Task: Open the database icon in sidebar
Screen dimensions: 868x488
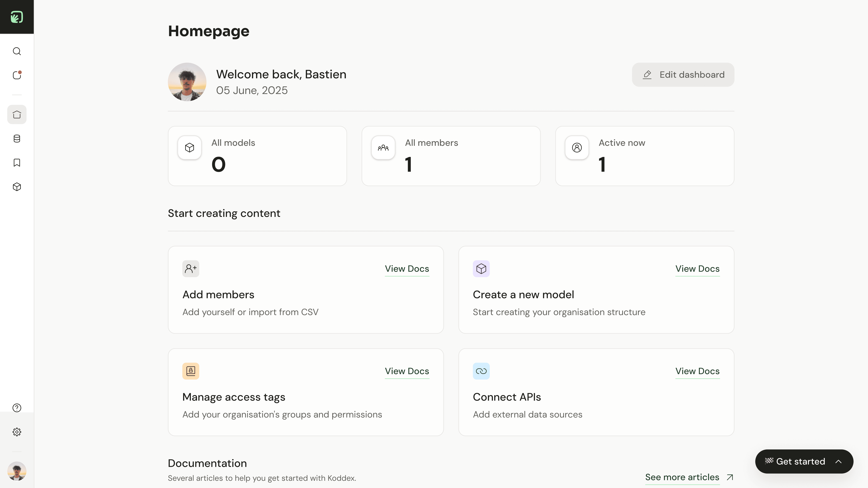Action: coord(17,139)
